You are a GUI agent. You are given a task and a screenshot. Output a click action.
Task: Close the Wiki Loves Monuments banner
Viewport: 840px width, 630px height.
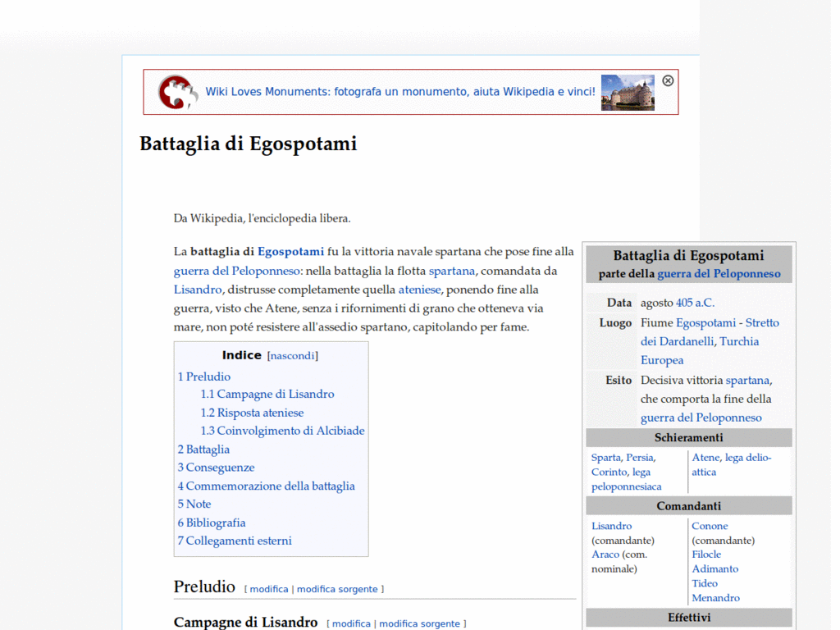(668, 80)
